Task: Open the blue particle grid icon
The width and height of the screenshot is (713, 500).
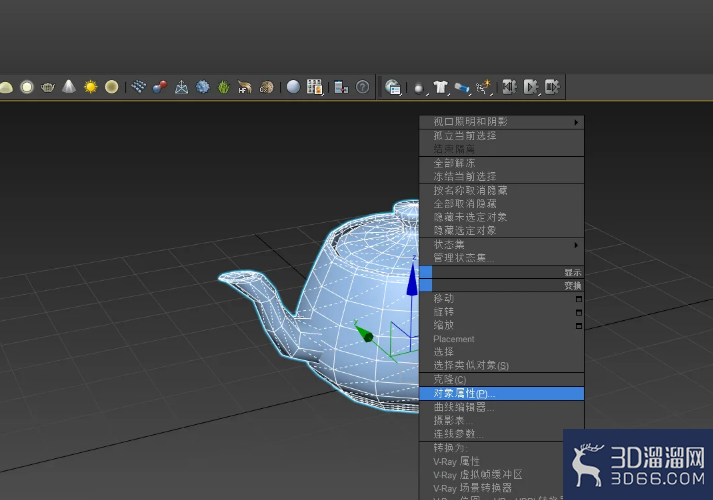Action: [138, 87]
